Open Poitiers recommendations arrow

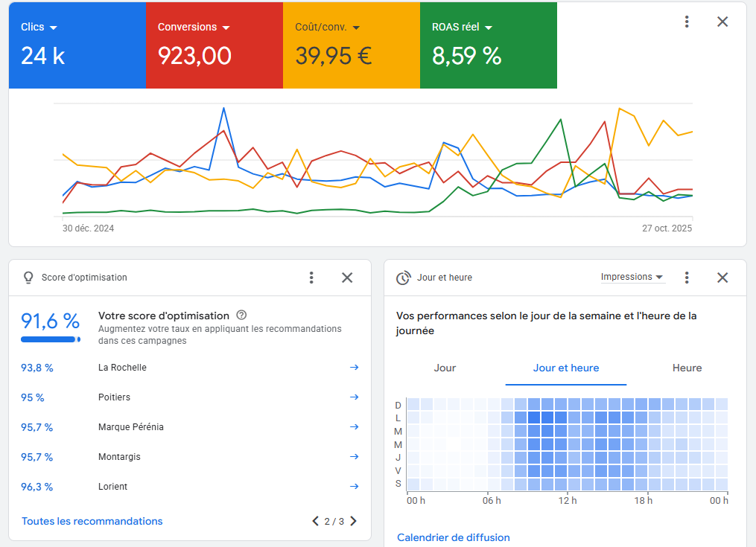354,397
